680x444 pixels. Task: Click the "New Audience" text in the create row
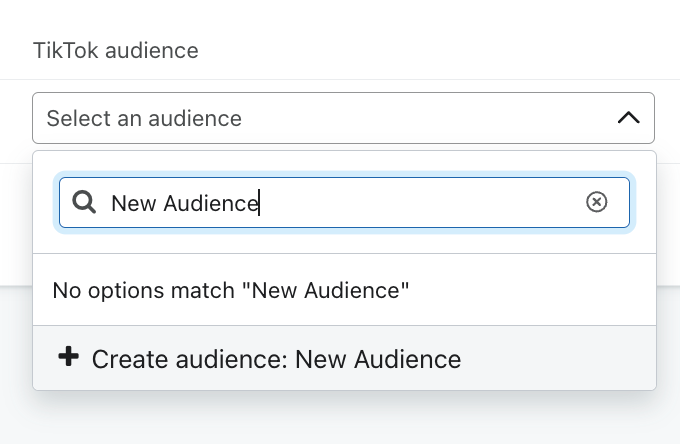coord(378,359)
